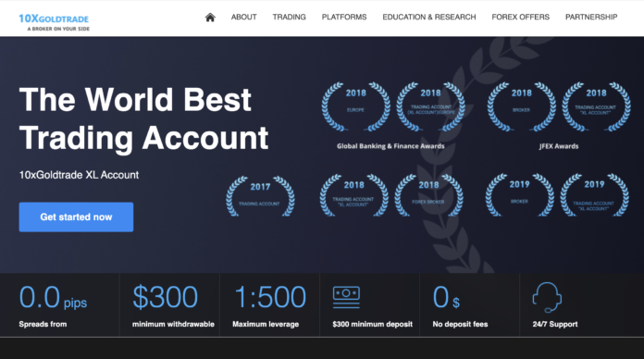Image resolution: width=644 pixels, height=359 pixels.
Task: Open the 2018 Europe award badge
Action: tap(355, 106)
